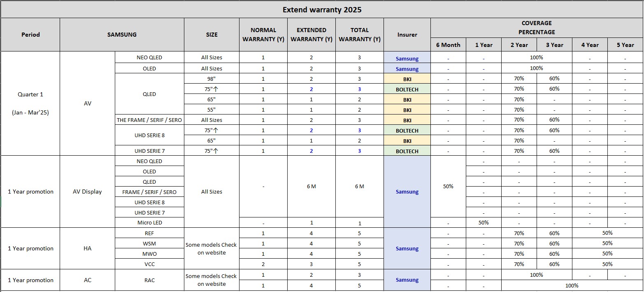Select the "BKI" insurer in the 55" row
The width and height of the screenshot is (644, 292).
[407, 110]
